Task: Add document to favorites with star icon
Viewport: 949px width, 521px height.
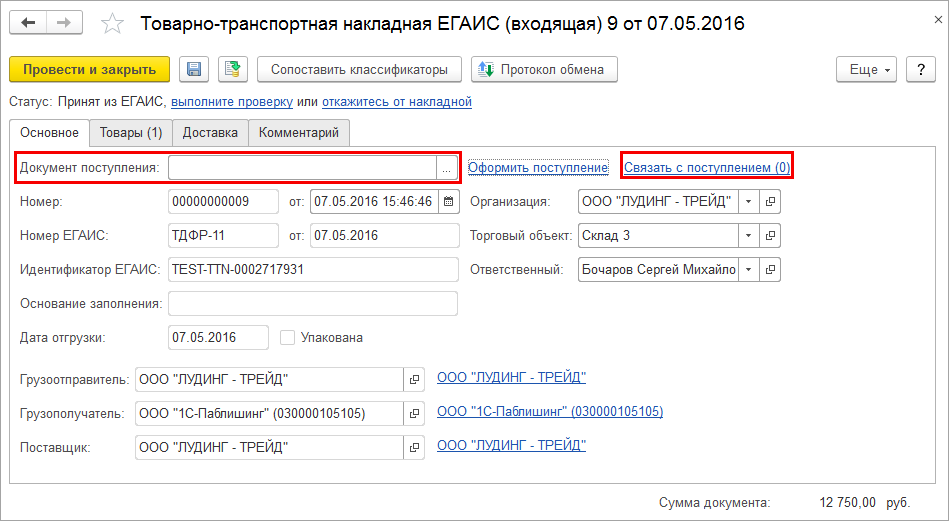Action: coord(113,23)
